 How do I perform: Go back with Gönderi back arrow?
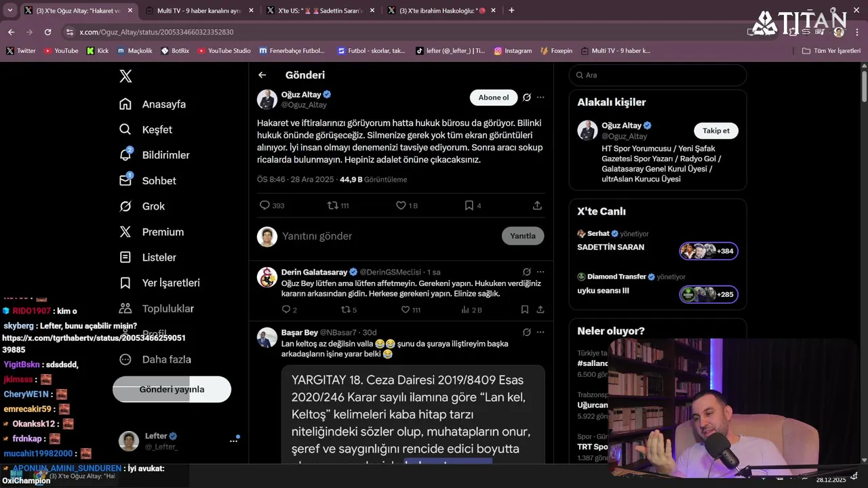262,75
